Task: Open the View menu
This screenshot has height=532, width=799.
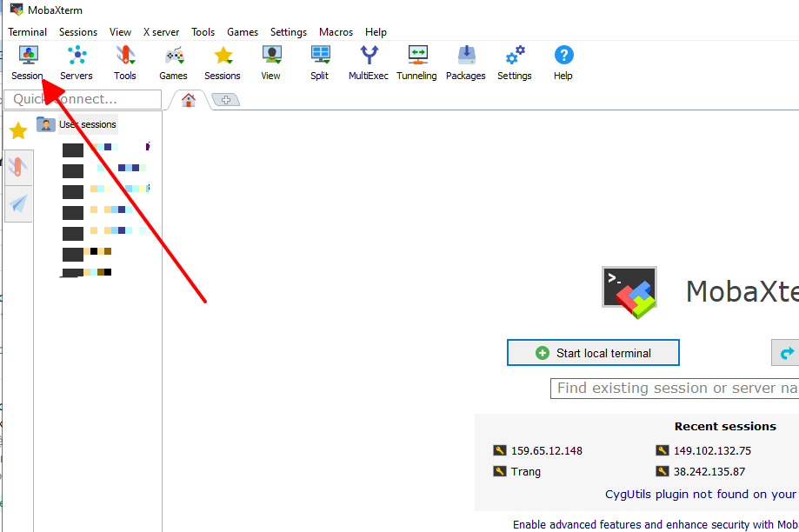Action: click(120, 32)
